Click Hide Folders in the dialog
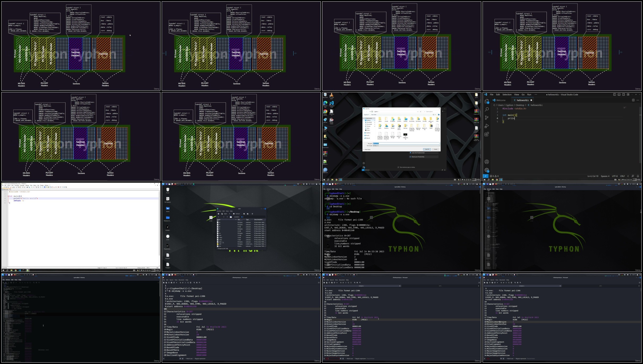 [368, 150]
